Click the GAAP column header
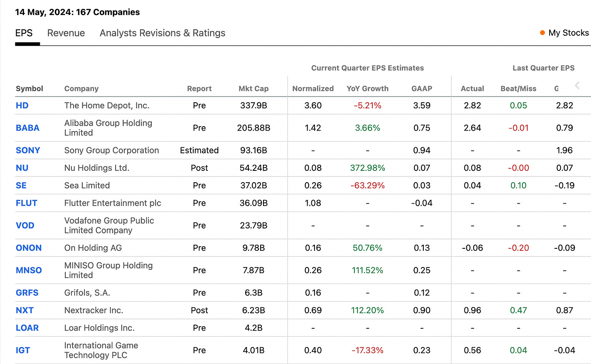This screenshot has height=364, width=591. click(422, 88)
